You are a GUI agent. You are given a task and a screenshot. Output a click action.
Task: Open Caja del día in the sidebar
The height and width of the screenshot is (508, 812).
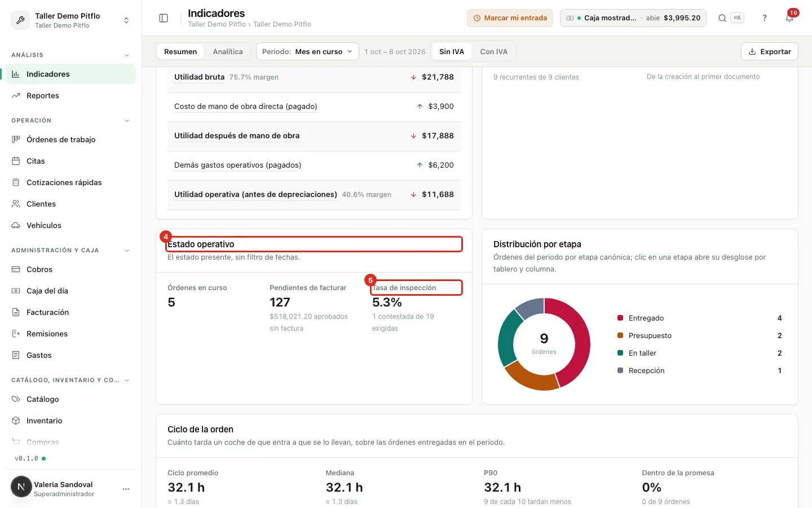(x=70, y=291)
